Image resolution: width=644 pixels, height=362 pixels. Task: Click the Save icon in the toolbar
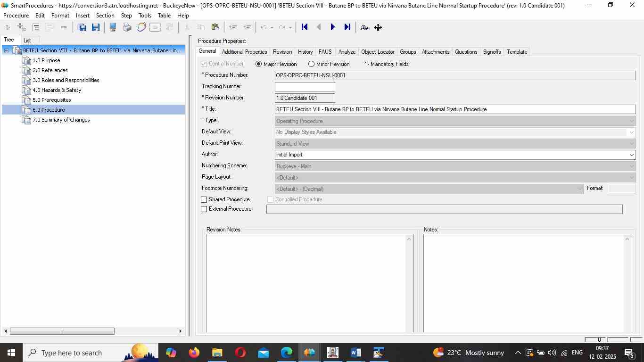click(x=96, y=27)
